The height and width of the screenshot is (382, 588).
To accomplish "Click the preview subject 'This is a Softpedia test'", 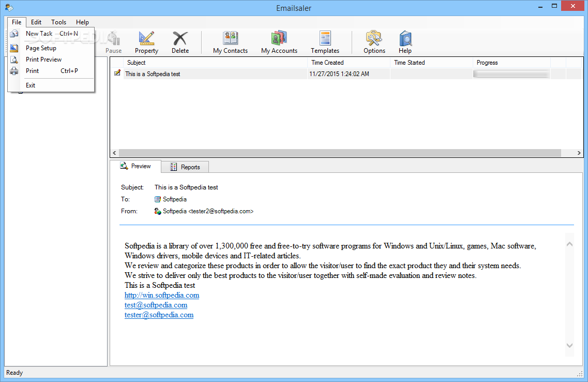I will pyautogui.click(x=186, y=187).
